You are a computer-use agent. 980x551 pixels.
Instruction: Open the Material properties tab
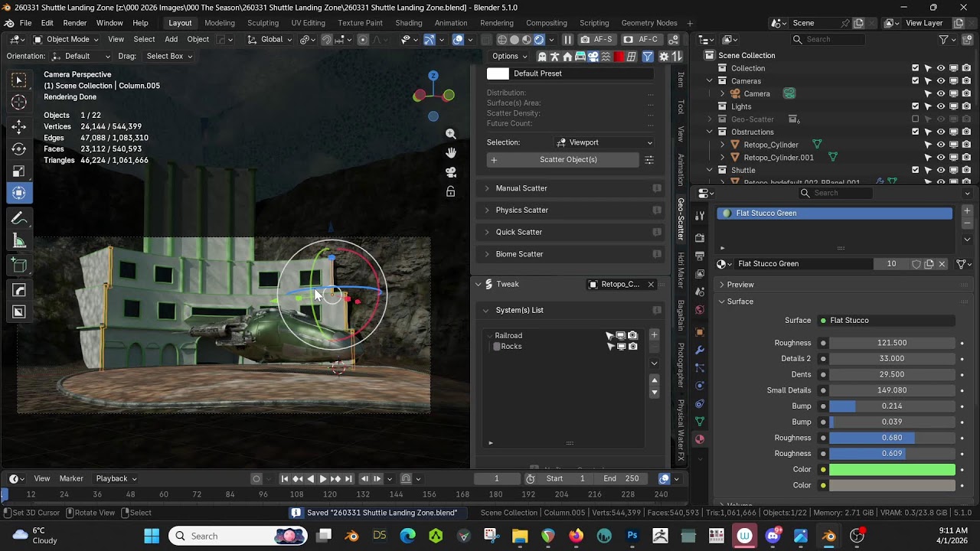700,439
